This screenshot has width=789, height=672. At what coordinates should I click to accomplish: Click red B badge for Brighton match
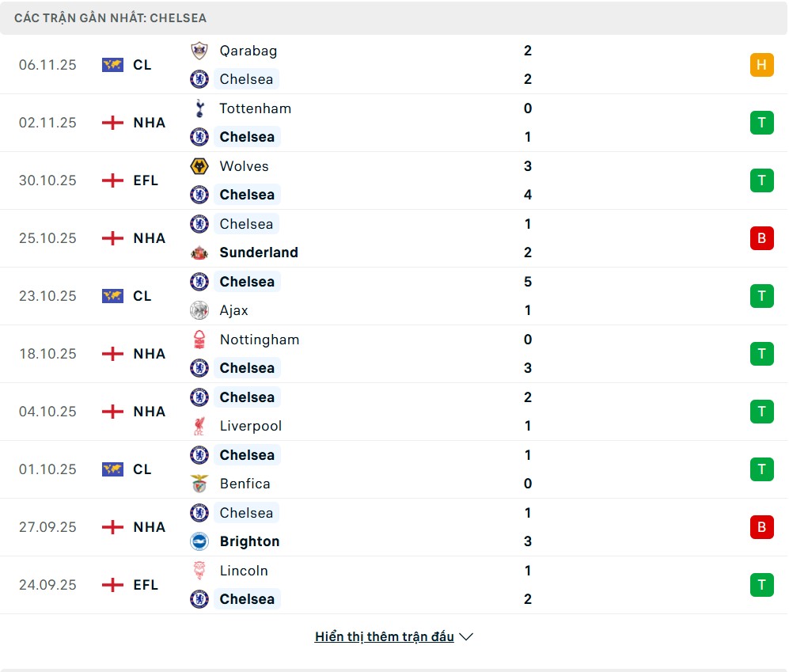761,527
